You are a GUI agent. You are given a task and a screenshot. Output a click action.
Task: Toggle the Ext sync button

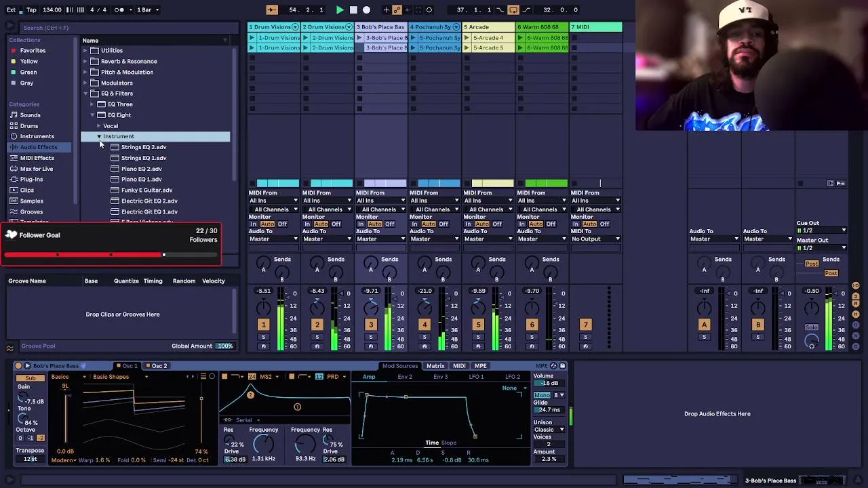tap(11, 9)
